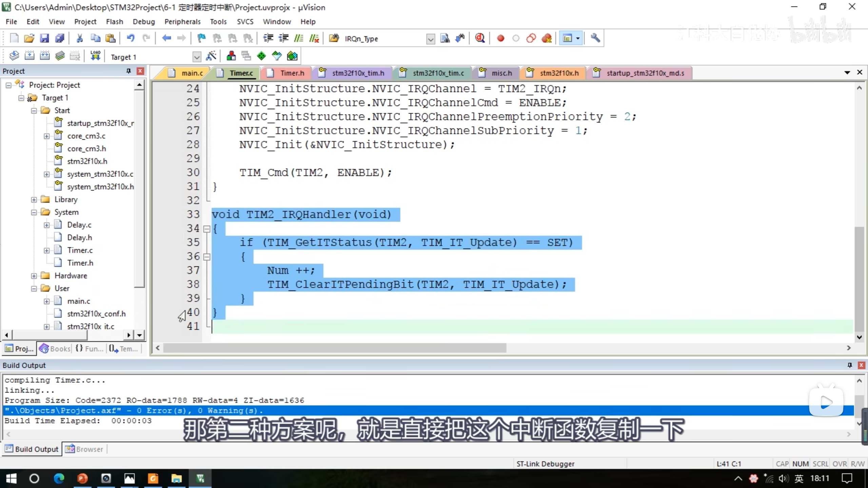The height and width of the screenshot is (488, 868).
Task: Click the editor horizontal scrollbar
Action: pos(334,348)
